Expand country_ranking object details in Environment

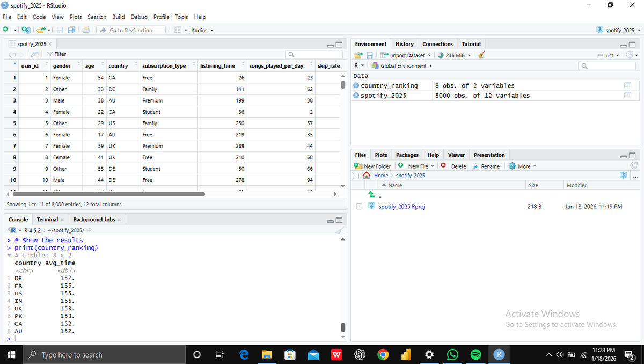[356, 85]
